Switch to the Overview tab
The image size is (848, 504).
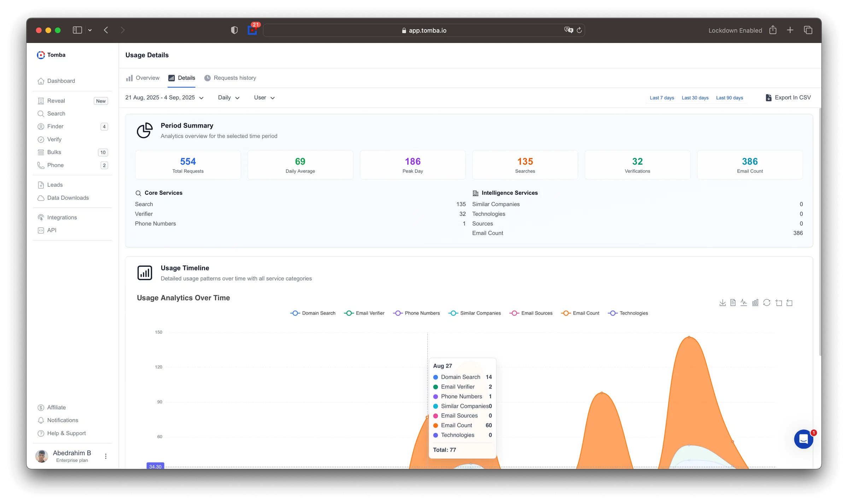[143, 78]
